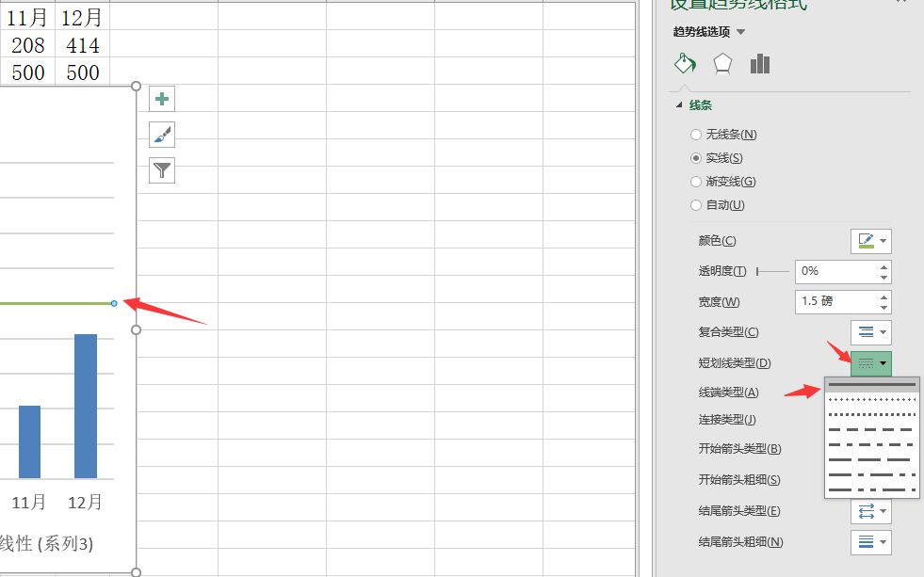Open the Effects pentagon icon tab
Viewport: 924px width, 577px height.
[x=722, y=64]
